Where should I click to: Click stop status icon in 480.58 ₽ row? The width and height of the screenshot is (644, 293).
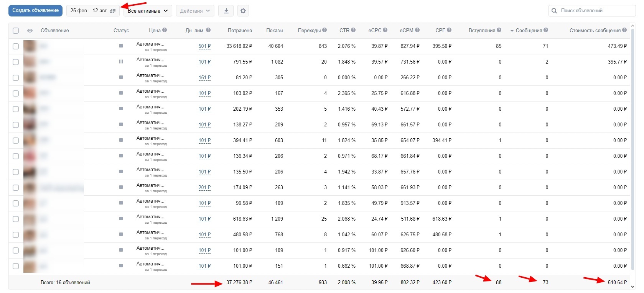(121, 234)
